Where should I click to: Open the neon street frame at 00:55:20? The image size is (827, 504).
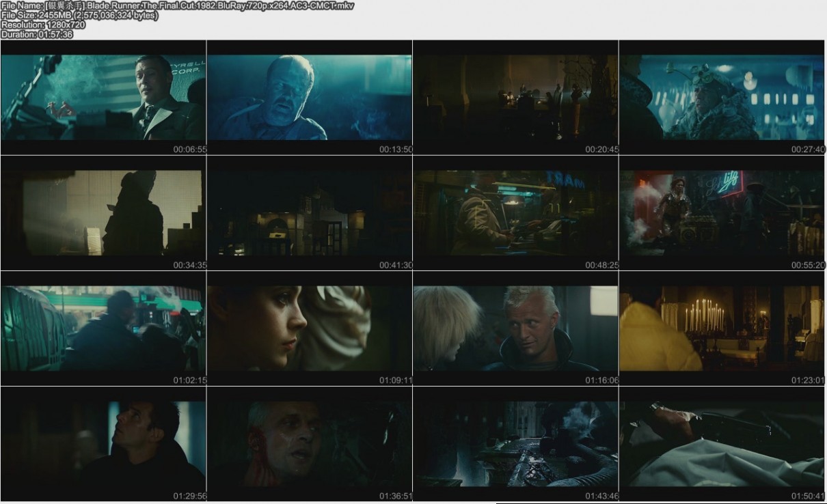(x=722, y=213)
